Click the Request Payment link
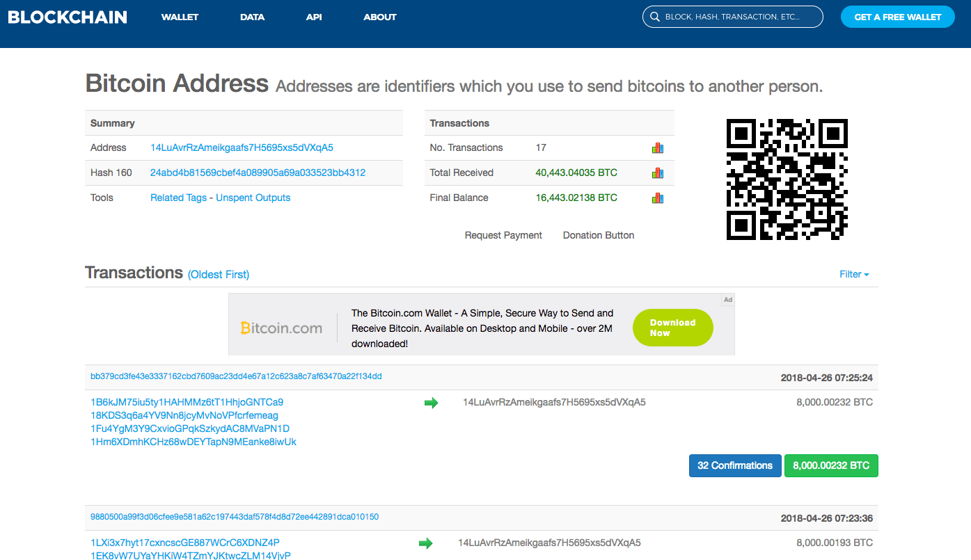The width and height of the screenshot is (971, 560). point(503,235)
